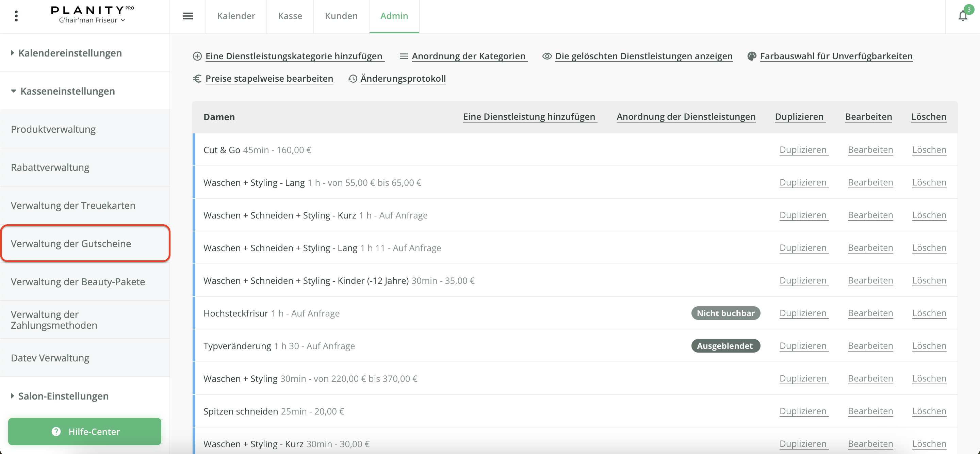Select Verwaltung der Gutscheine in sidebar
This screenshot has width=980, height=454.
point(71,244)
